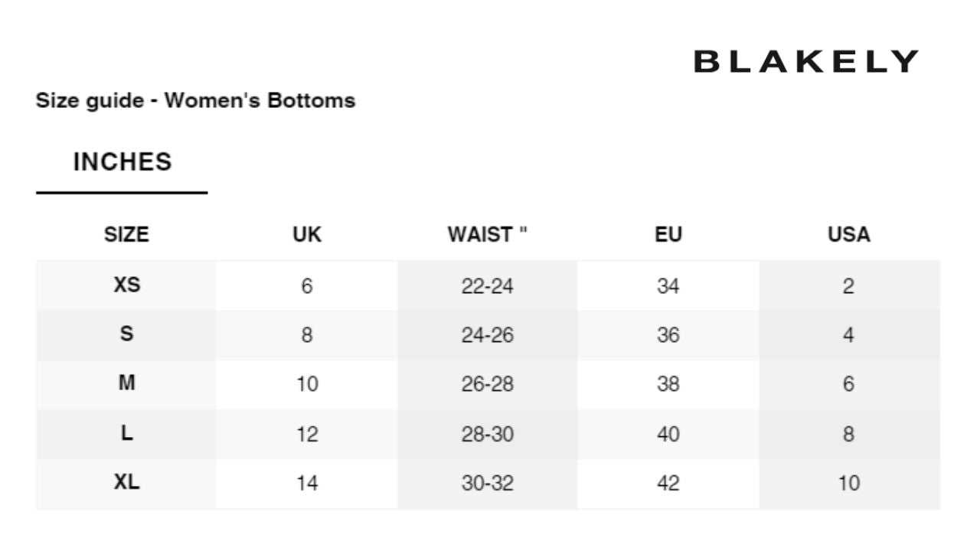This screenshot has width=980, height=551.
Task: Click the BLAKELY brand logo
Action: click(805, 62)
